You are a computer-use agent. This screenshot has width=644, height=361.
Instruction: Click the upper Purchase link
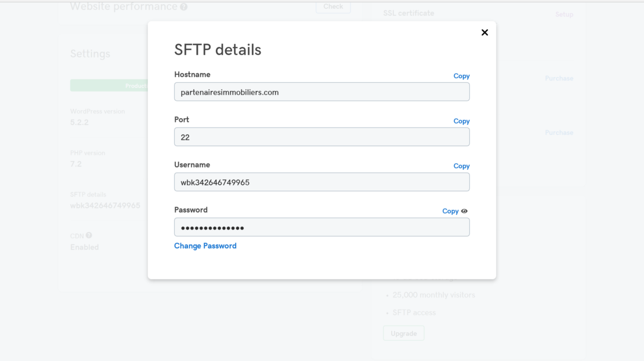coord(559,78)
